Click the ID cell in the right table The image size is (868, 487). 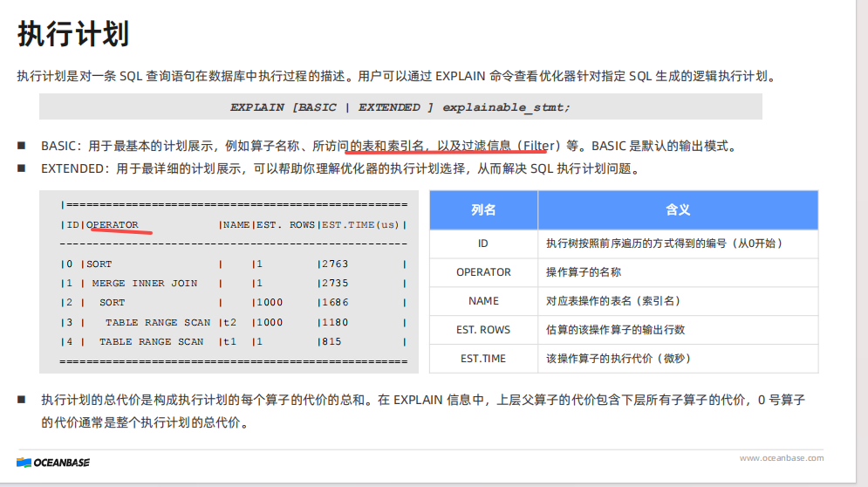[x=483, y=243]
